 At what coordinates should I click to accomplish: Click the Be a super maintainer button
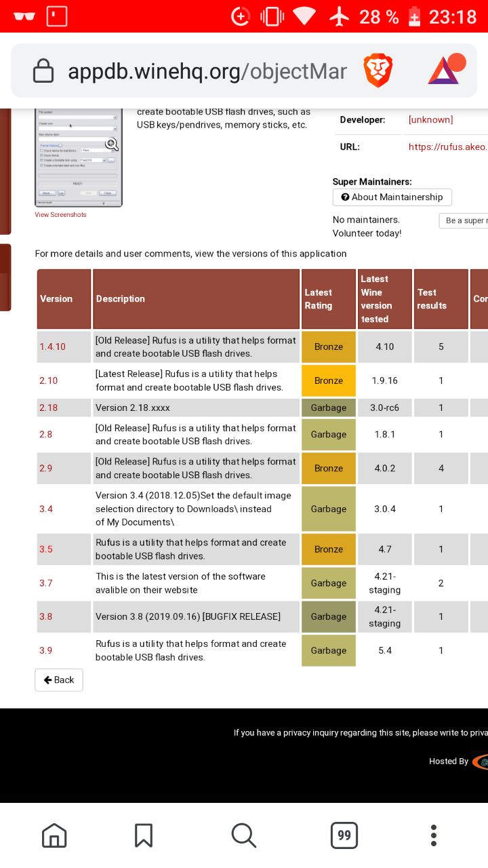tap(464, 220)
